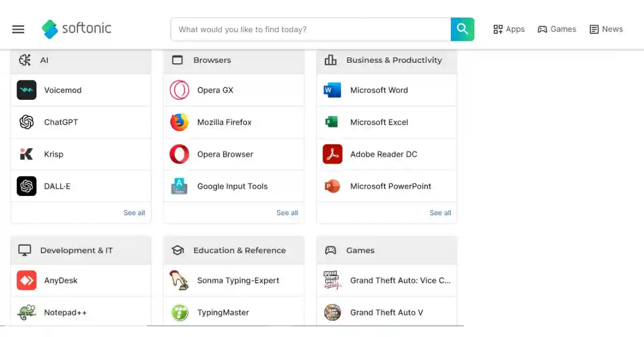Viewport: 644px width, 337px height.
Task: Click the Voicemod app icon
Action: tap(27, 90)
